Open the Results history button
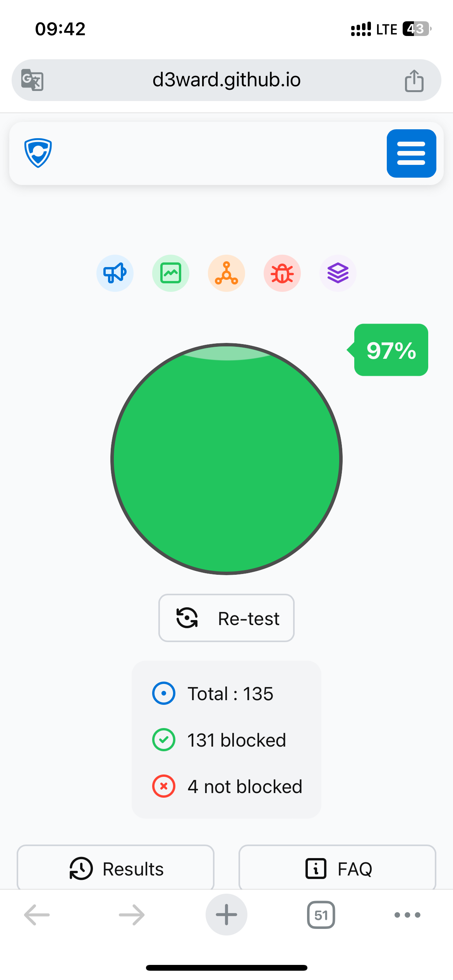The height and width of the screenshot is (980, 453). (x=115, y=869)
